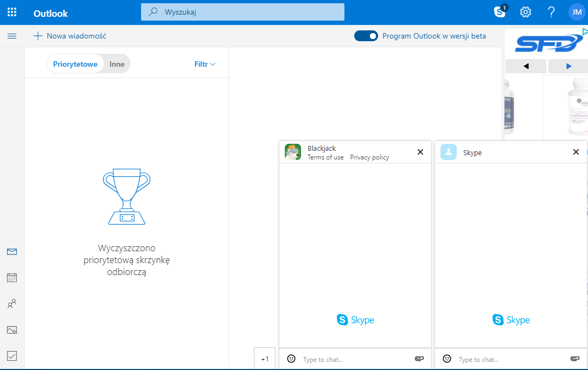This screenshot has height=370, width=588.
Task: Click Skype chat Type to chat field
Action: click(x=510, y=360)
